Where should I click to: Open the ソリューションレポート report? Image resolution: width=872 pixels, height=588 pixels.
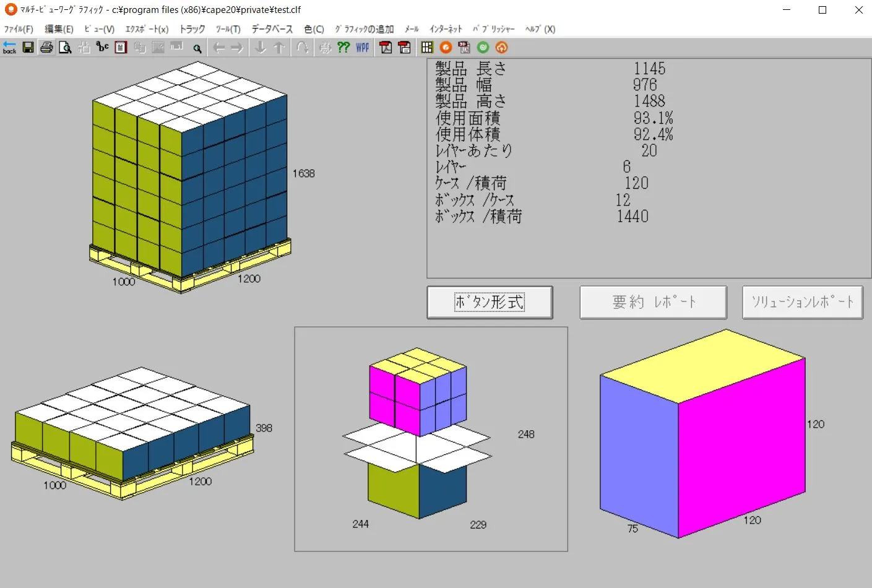[x=802, y=302]
